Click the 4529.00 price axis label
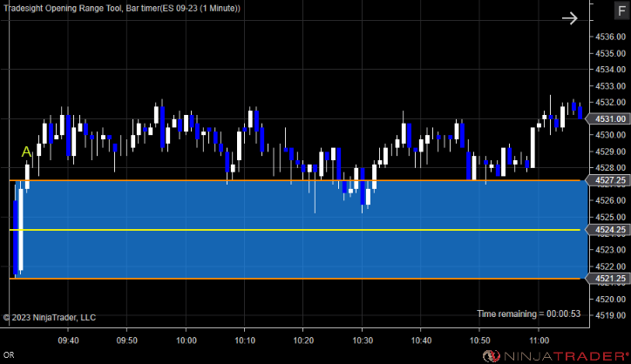 click(610, 152)
